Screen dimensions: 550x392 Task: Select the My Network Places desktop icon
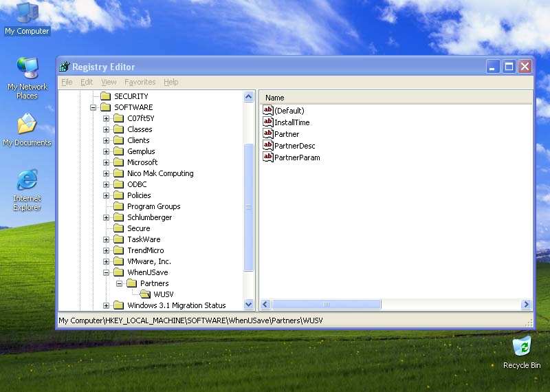click(27, 78)
